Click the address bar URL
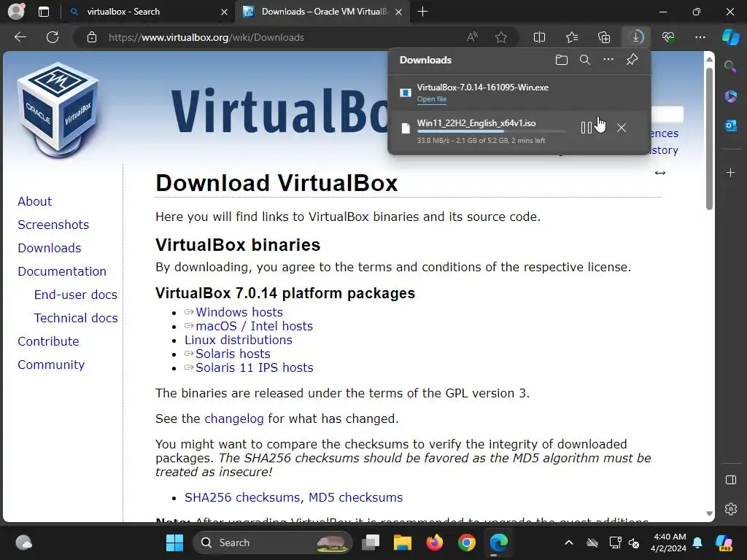The image size is (747, 560). (206, 37)
